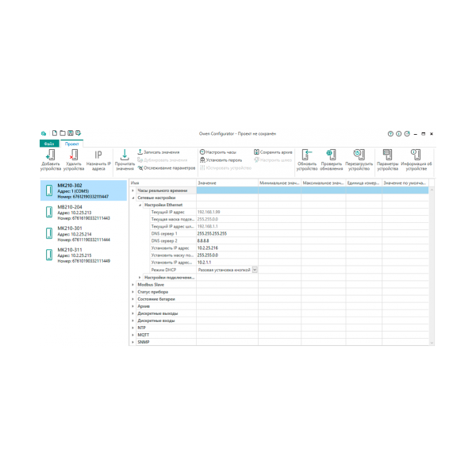The image size is (476, 476).
Task: Click Текущая маска подсети row label
Action: [172, 219]
